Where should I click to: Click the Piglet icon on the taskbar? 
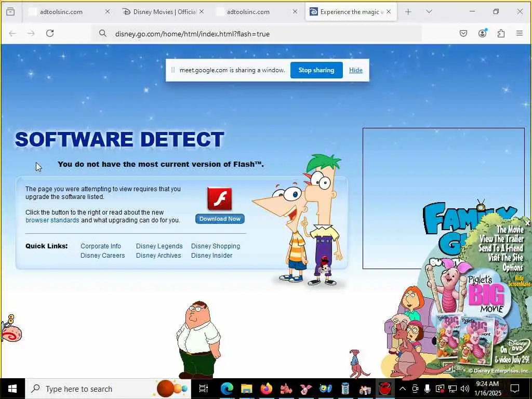pos(305,389)
